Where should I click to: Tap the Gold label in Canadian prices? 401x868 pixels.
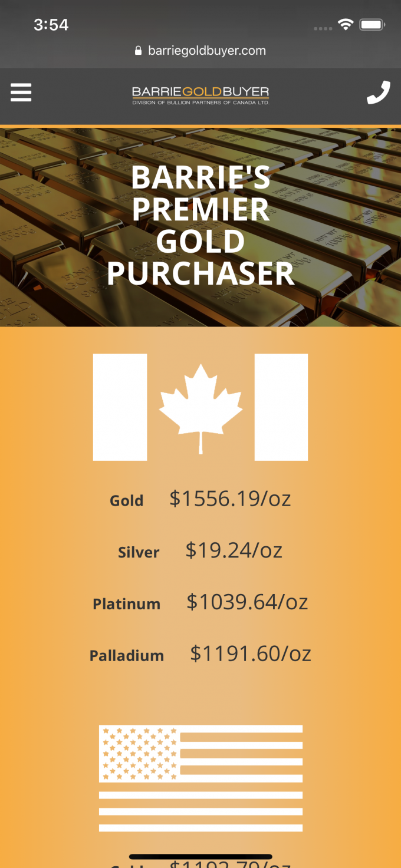[126, 501]
